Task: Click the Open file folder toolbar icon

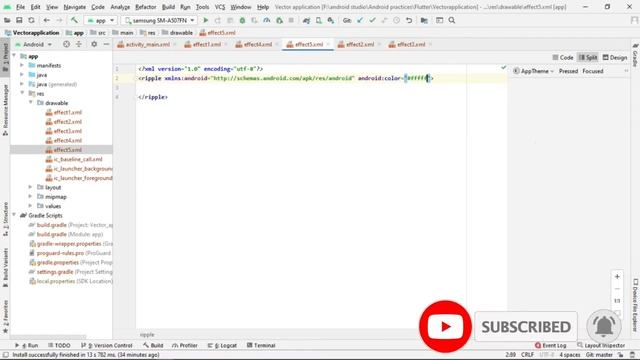Action: [x=7, y=20]
